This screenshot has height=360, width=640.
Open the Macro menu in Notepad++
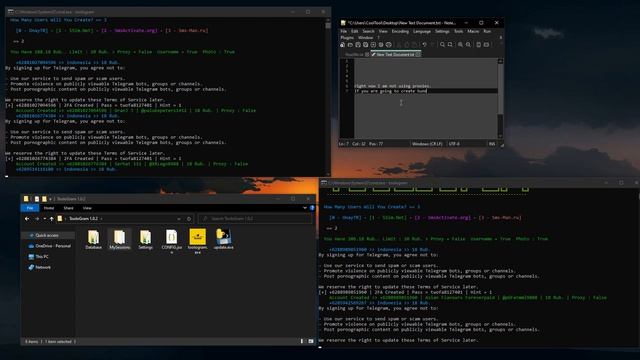point(473,31)
